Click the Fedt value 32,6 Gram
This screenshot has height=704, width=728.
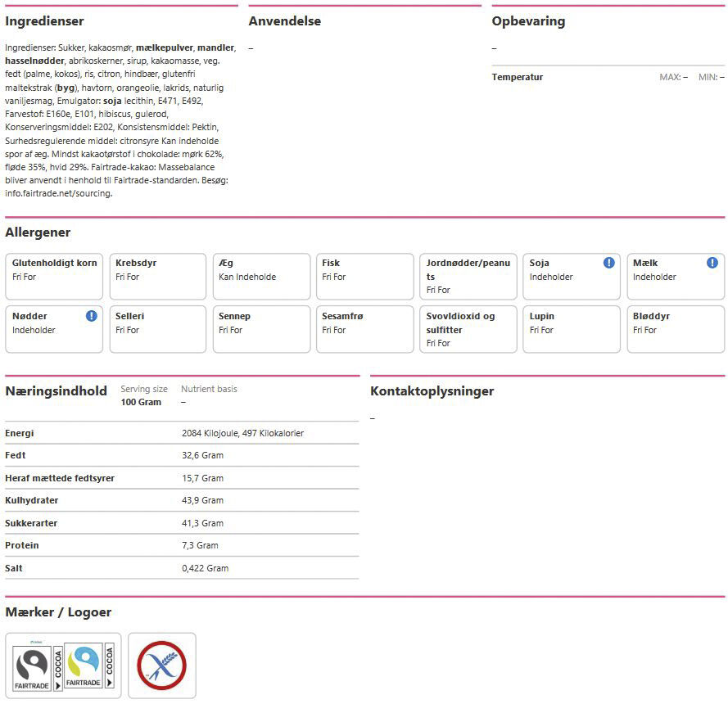(x=202, y=456)
